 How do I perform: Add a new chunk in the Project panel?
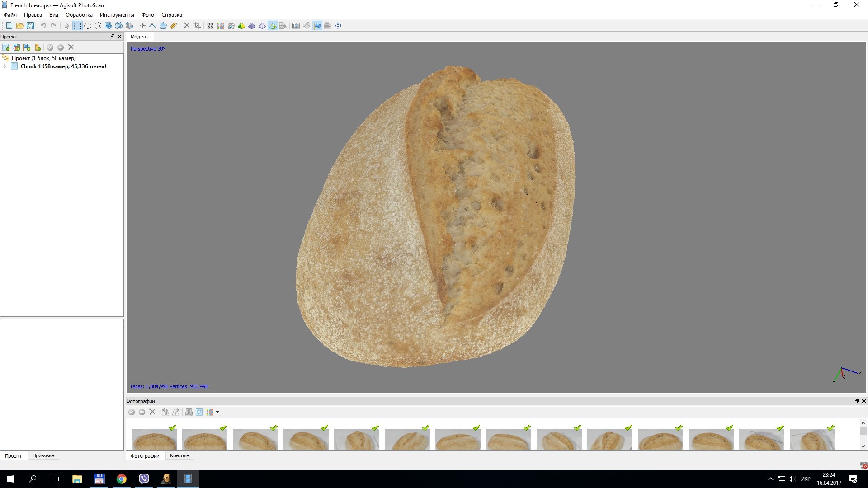point(6,47)
